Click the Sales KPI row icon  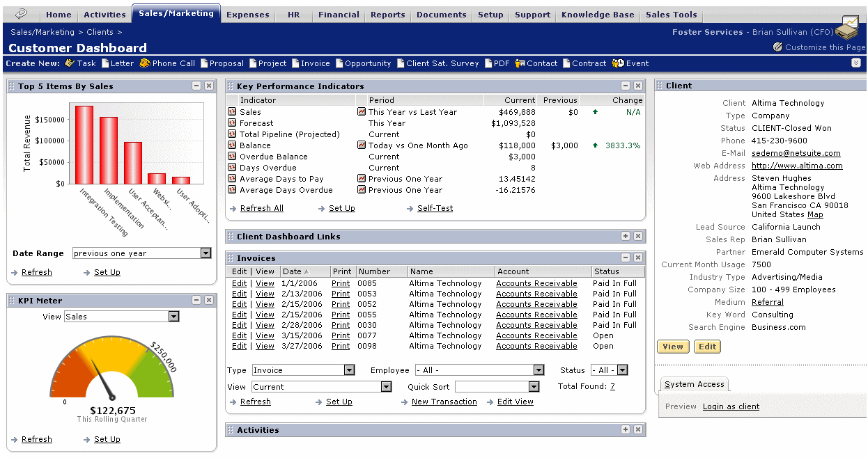pos(232,112)
